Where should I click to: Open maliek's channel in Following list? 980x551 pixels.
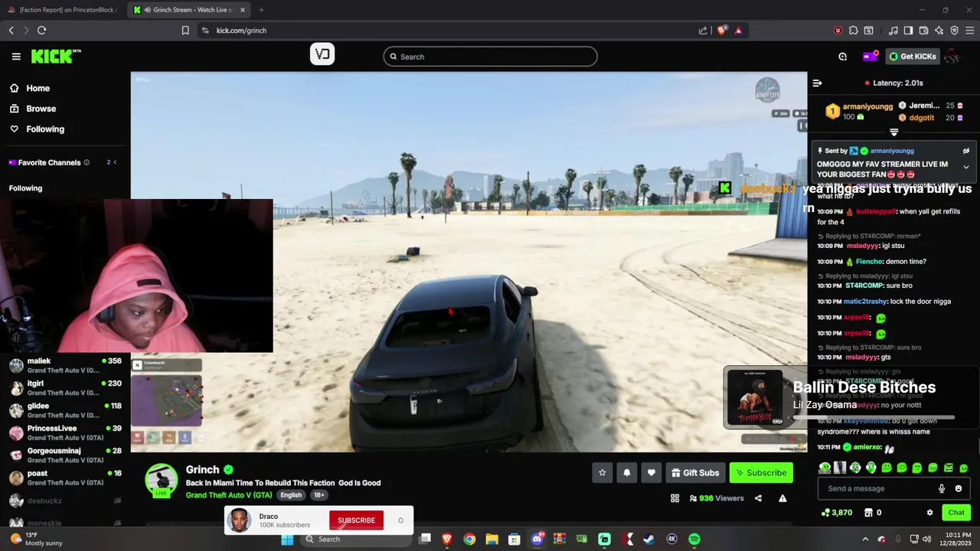pos(65,366)
